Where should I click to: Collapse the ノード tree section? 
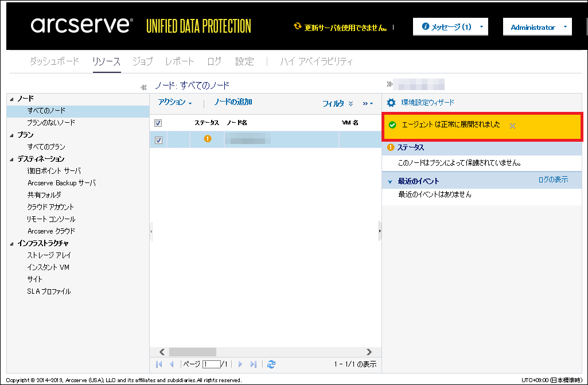pyautogui.click(x=11, y=99)
